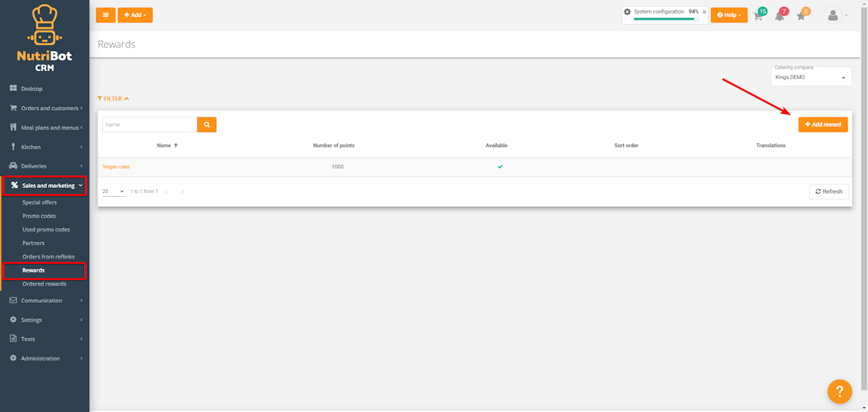Open the star favorites icon
Image resolution: width=868 pixels, height=412 pixels.
[x=802, y=16]
